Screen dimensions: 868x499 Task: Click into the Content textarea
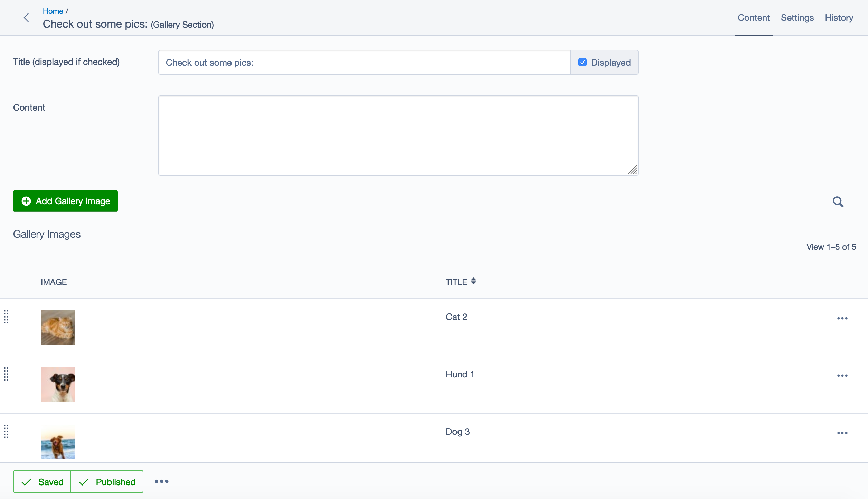tap(398, 135)
